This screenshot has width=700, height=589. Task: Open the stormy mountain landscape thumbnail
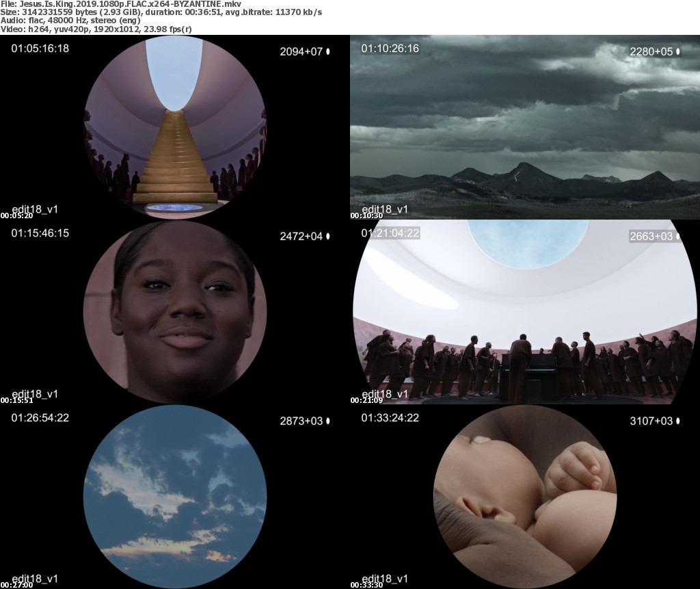point(525,127)
